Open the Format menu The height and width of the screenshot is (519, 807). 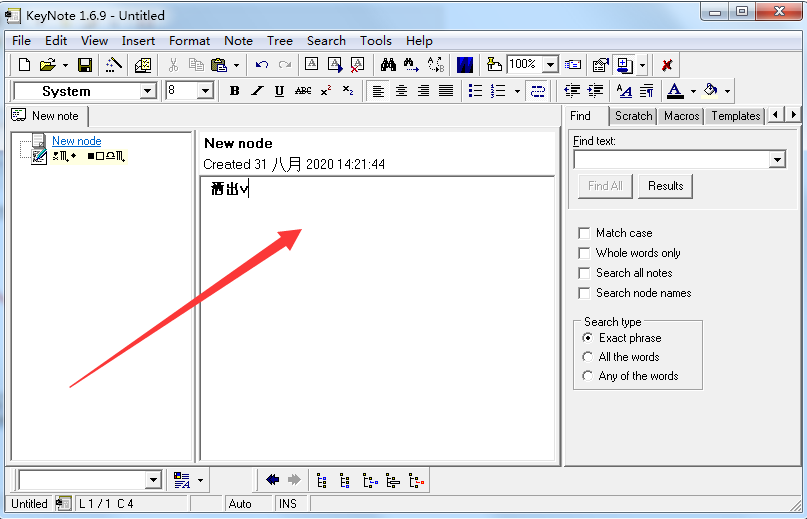click(x=189, y=41)
